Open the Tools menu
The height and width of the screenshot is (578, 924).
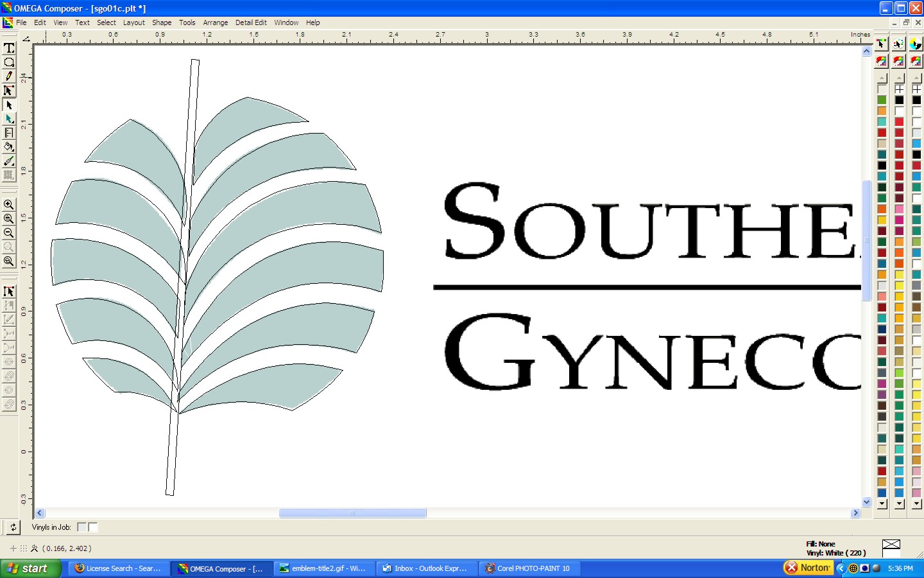[187, 22]
